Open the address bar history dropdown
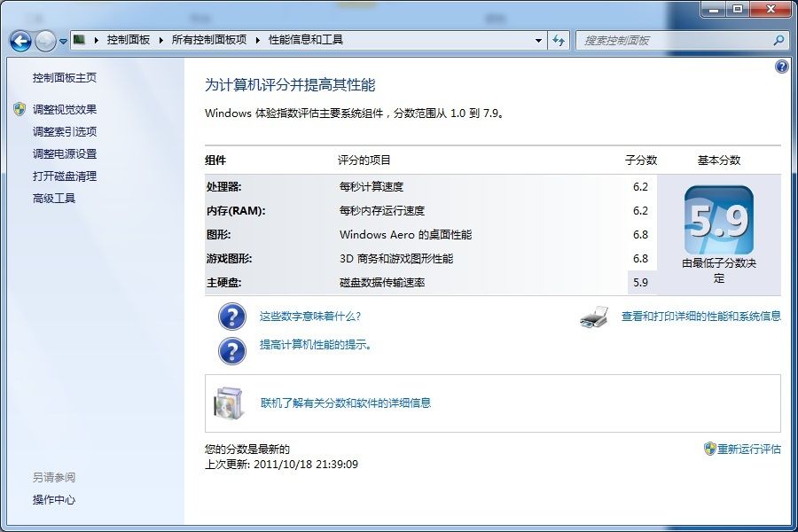Image resolution: width=798 pixels, height=532 pixels. pyautogui.click(x=538, y=41)
